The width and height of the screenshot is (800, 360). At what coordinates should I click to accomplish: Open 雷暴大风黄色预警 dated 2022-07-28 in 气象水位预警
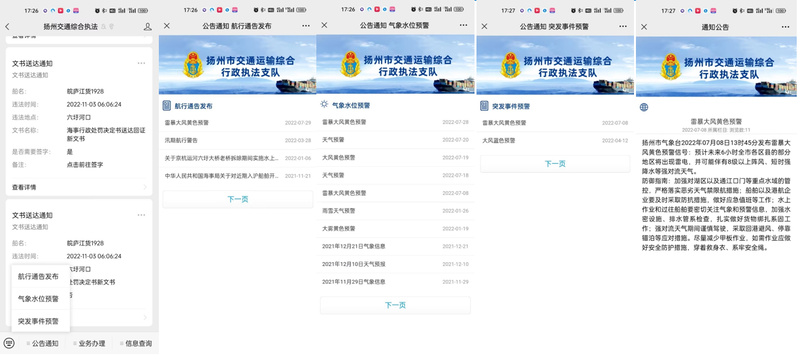pyautogui.click(x=395, y=122)
